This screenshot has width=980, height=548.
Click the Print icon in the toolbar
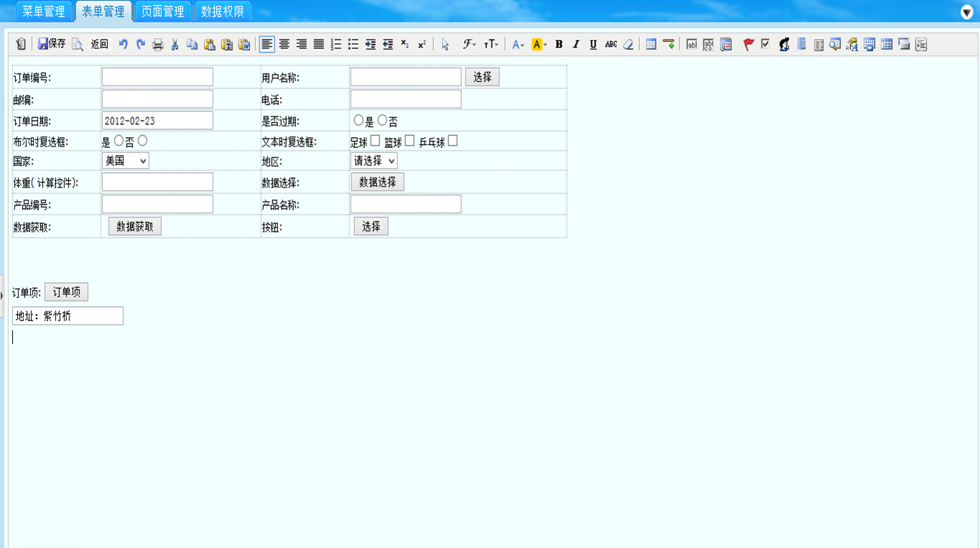coord(158,44)
